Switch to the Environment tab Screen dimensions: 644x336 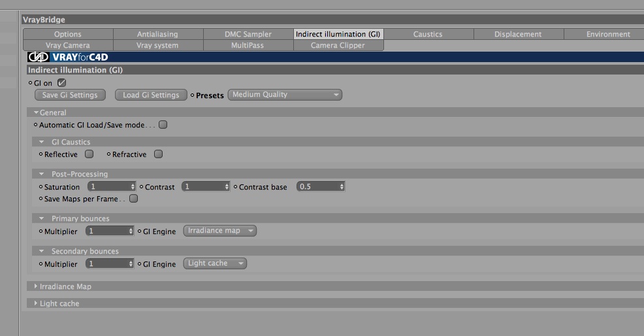604,34
